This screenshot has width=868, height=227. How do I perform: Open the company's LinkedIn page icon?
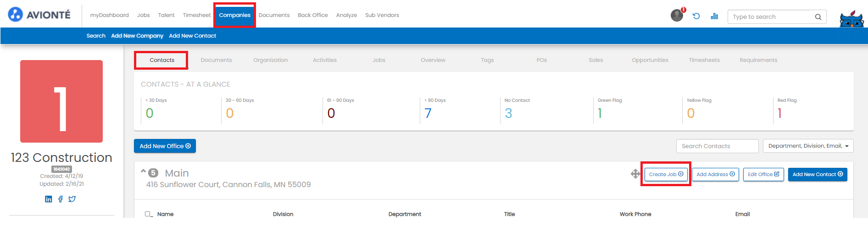coord(49,199)
